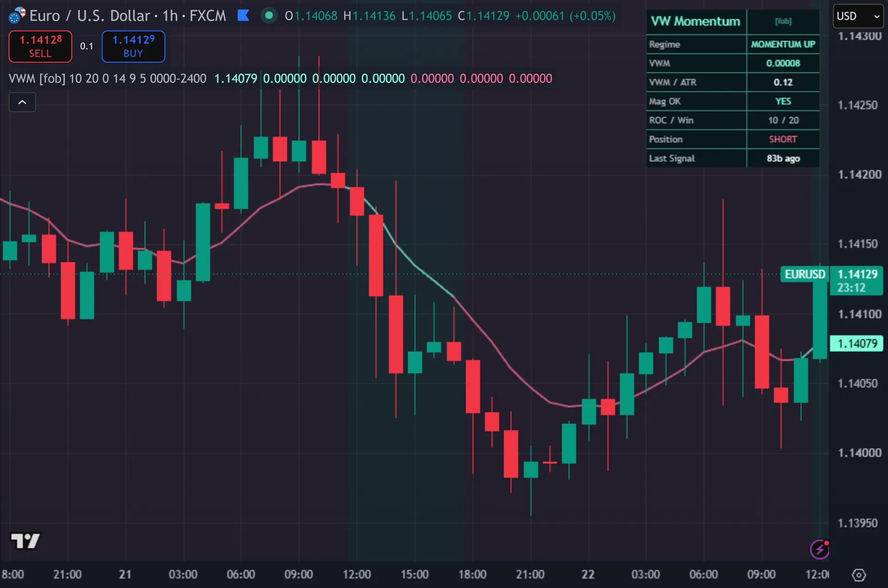
Task: Select the VWM [fob] indicator legend title
Action: pos(37,79)
